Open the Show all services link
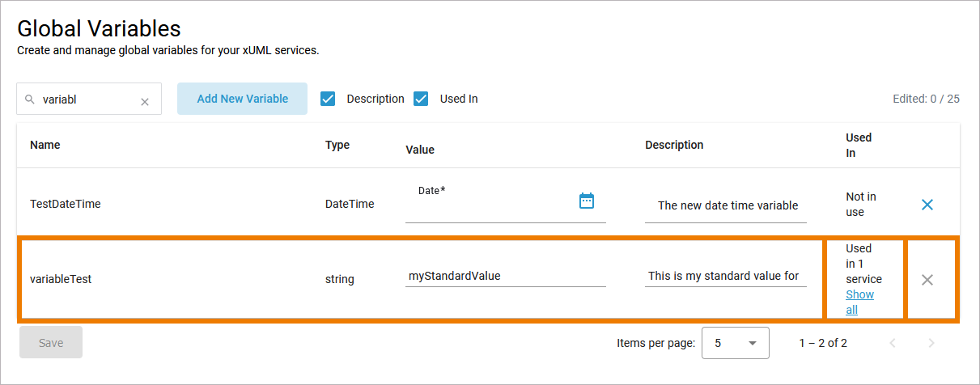 click(x=859, y=302)
